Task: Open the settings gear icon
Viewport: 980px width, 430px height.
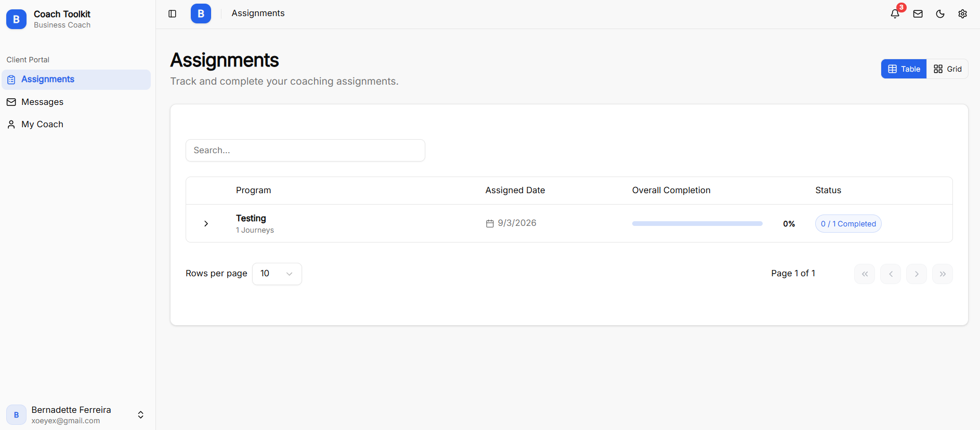Action: coord(962,14)
